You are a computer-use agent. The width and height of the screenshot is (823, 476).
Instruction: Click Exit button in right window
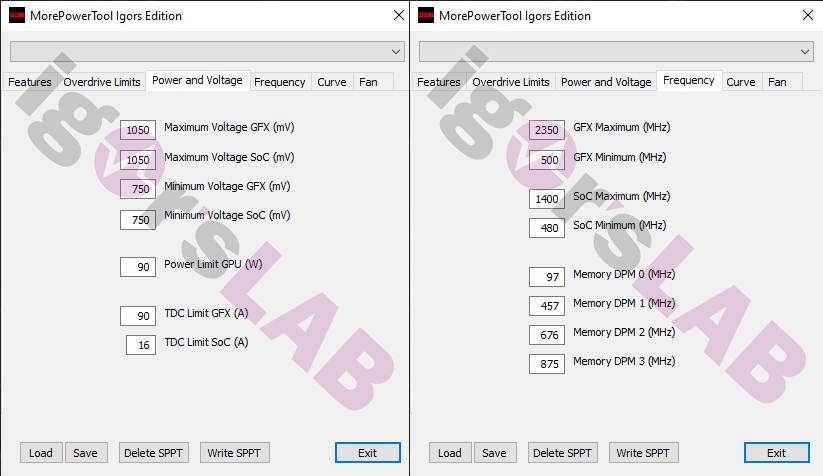click(x=776, y=453)
